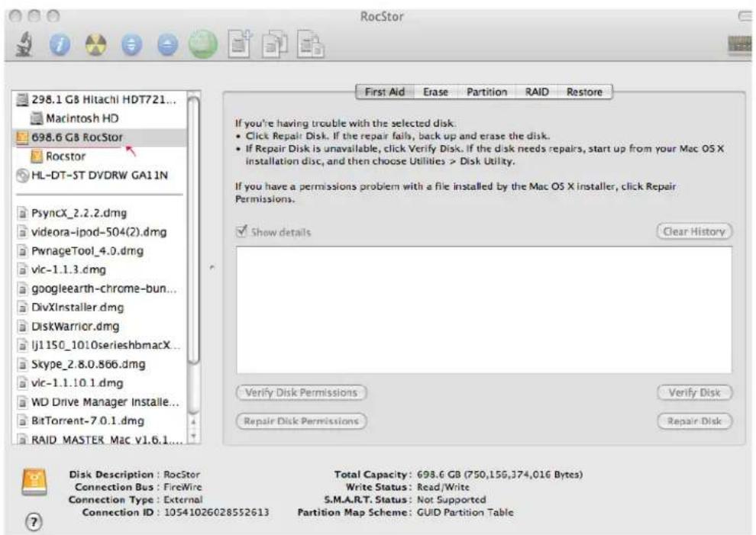Click the green Enable Journaling icon
The width and height of the screenshot is (756, 535).
[203, 44]
